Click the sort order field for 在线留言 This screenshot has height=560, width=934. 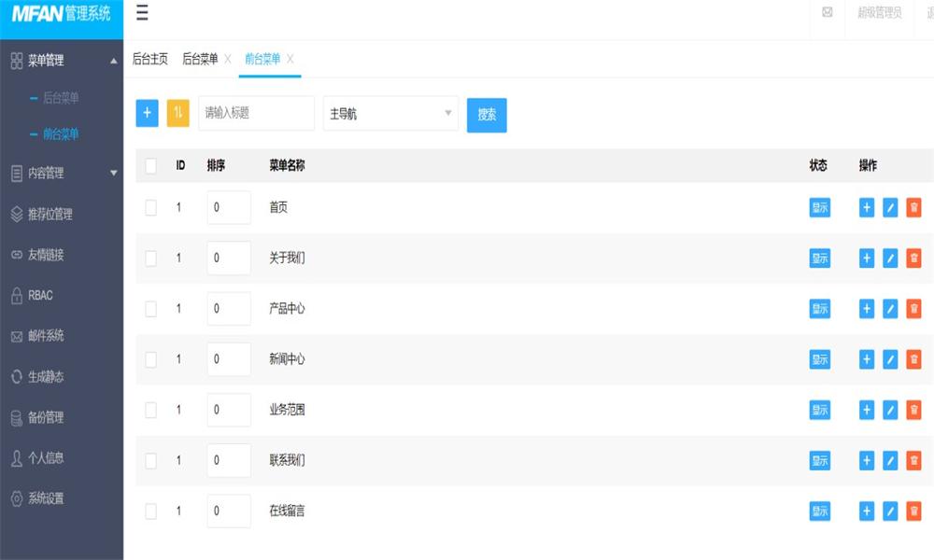pyautogui.click(x=229, y=511)
